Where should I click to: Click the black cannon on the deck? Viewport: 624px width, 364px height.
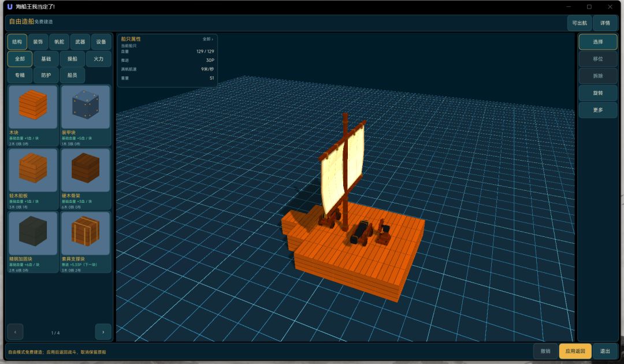tap(360, 232)
